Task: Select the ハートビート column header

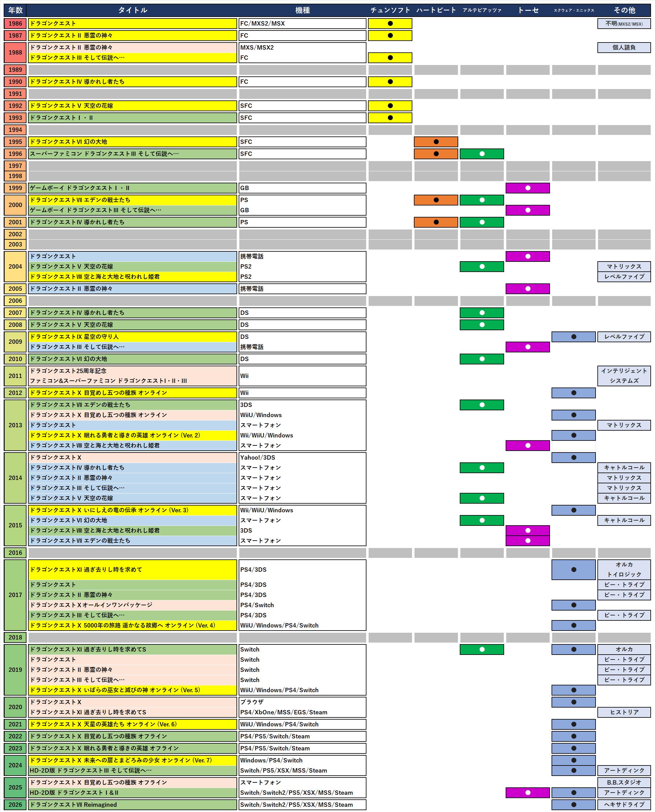Action: pyautogui.click(x=436, y=10)
